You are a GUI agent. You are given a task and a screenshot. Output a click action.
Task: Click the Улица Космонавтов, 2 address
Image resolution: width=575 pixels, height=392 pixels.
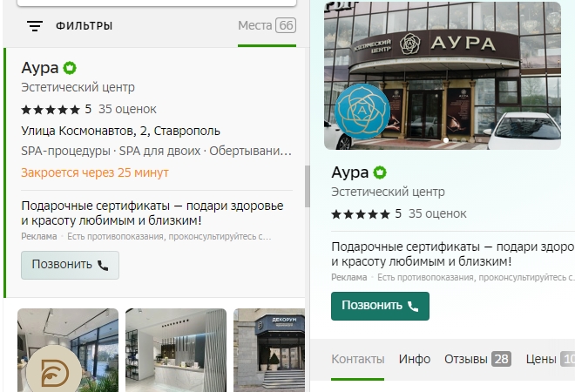click(x=120, y=131)
